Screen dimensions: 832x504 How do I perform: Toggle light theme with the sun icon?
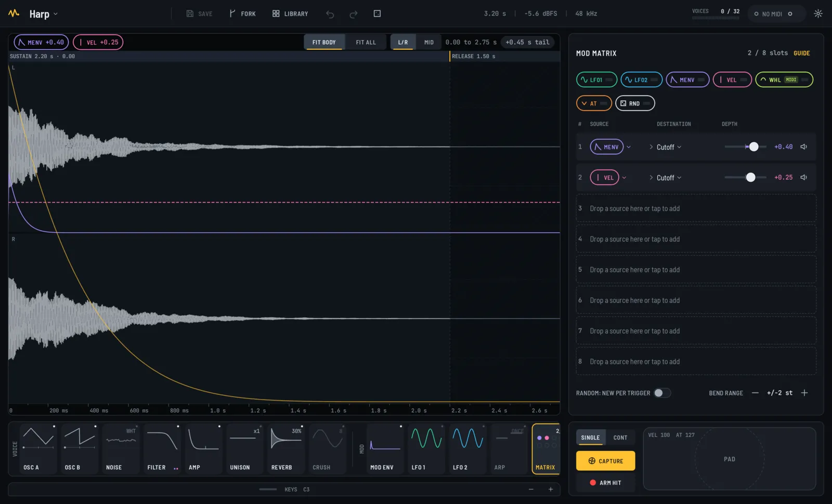coord(818,14)
